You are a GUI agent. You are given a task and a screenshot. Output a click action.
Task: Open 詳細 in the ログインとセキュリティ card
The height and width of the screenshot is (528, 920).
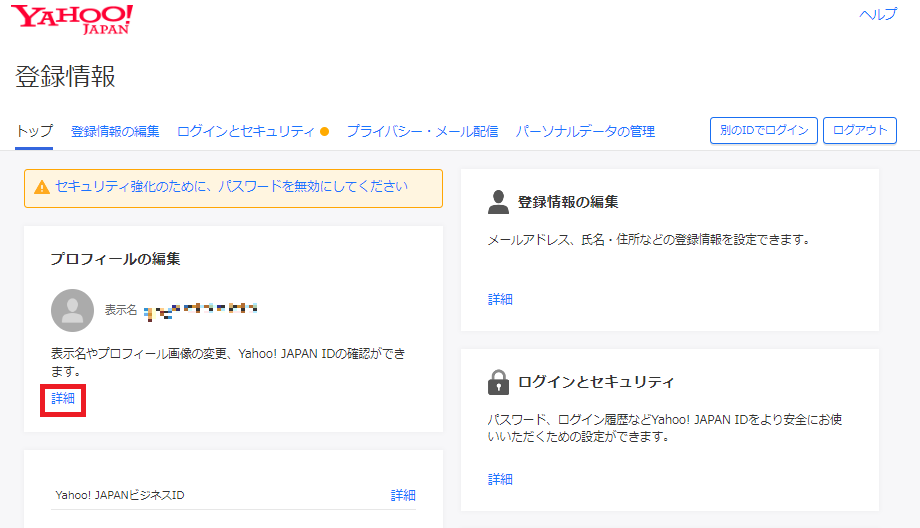coord(500,479)
